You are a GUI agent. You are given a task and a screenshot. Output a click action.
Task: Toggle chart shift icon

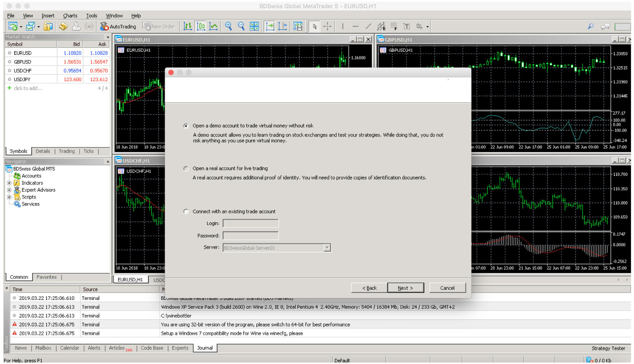[283, 26]
